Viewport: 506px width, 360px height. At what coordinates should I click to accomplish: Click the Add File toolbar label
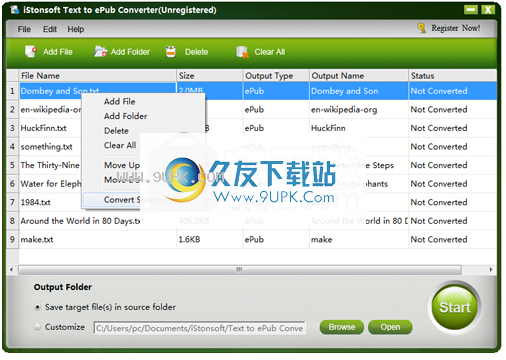click(58, 52)
